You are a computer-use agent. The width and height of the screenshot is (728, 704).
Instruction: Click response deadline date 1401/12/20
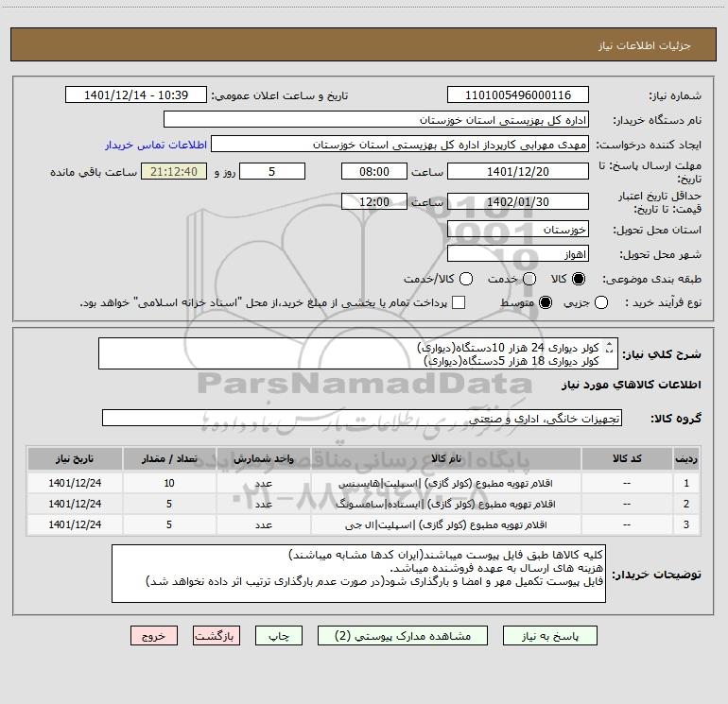[518, 172]
